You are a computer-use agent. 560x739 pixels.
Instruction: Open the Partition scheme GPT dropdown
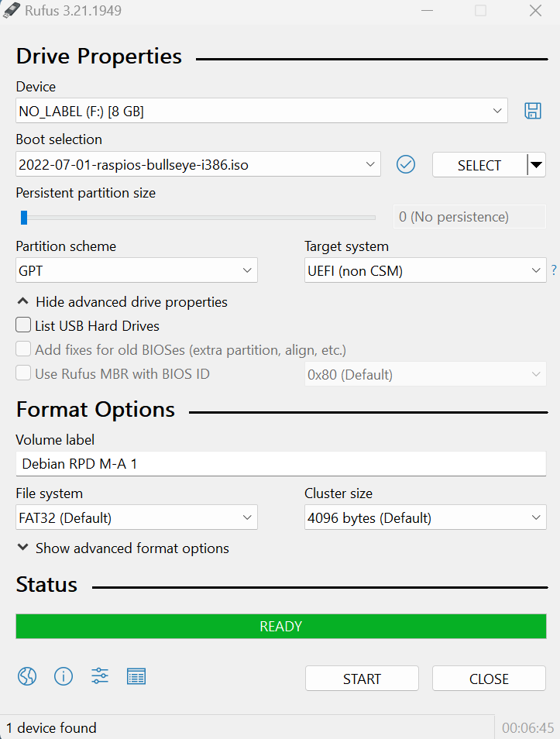coord(136,270)
